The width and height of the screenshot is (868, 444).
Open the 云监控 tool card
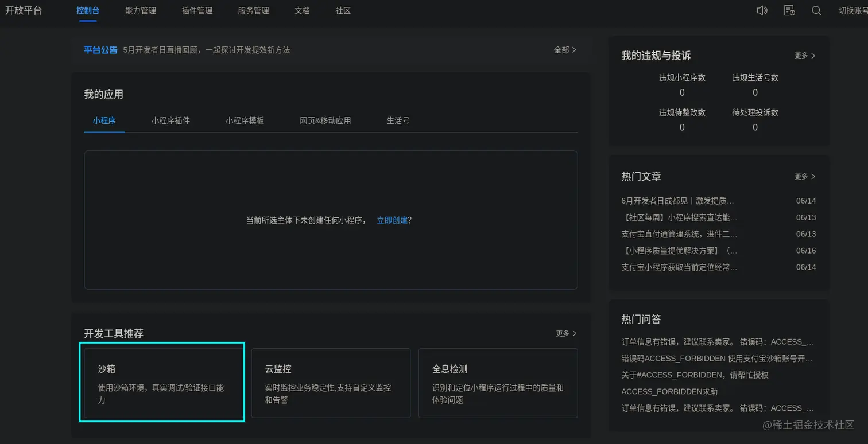click(331, 383)
